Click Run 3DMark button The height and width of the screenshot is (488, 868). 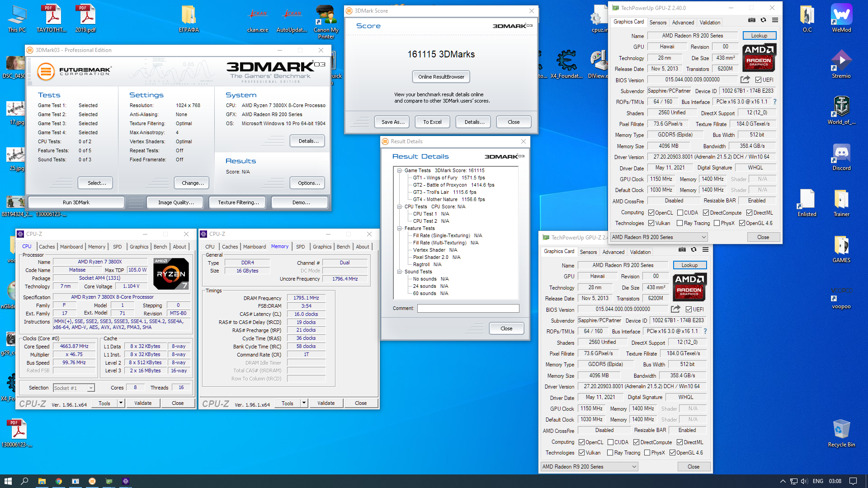click(76, 202)
